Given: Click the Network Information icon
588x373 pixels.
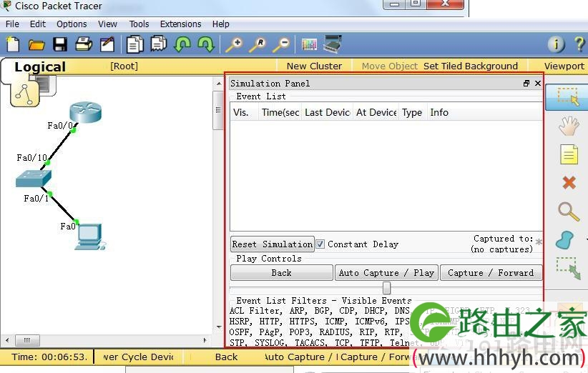Looking at the screenshot, I should tap(556, 44).
